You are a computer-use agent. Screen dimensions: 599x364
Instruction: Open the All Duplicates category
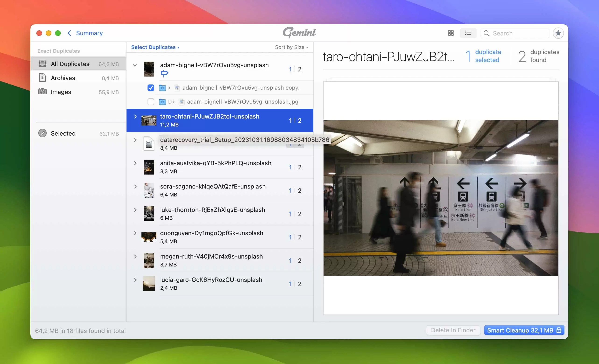tap(70, 64)
